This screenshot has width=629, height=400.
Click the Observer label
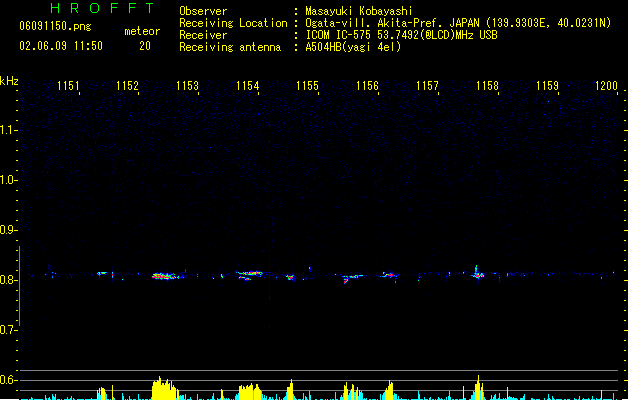203,11
